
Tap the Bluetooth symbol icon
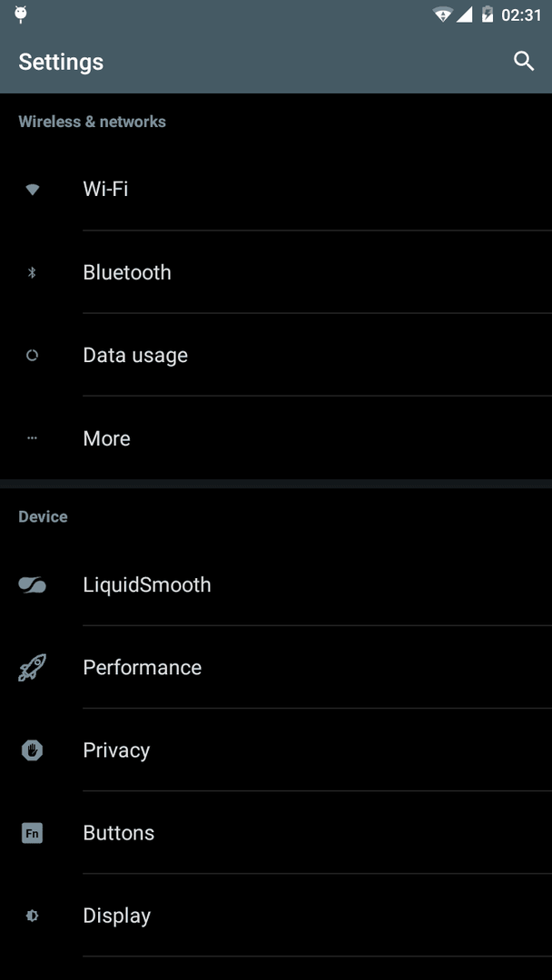click(x=33, y=272)
